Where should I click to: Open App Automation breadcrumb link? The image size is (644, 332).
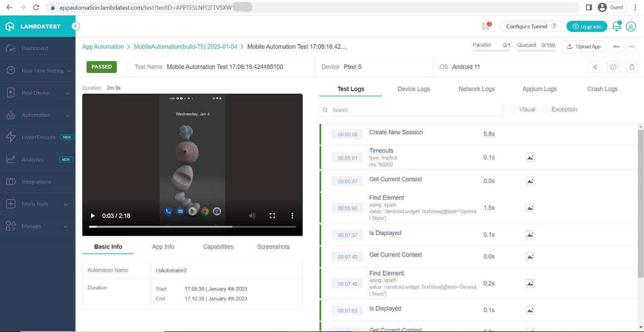click(x=103, y=47)
